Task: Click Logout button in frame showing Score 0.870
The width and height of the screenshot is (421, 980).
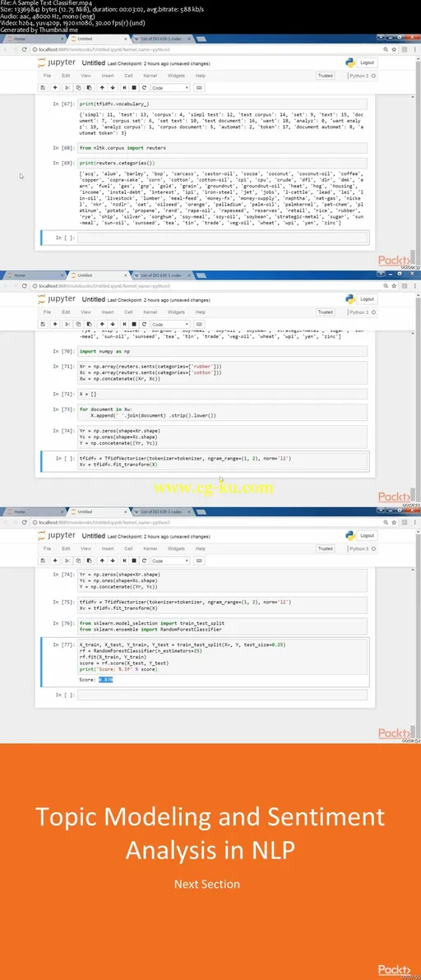Action: (x=368, y=535)
